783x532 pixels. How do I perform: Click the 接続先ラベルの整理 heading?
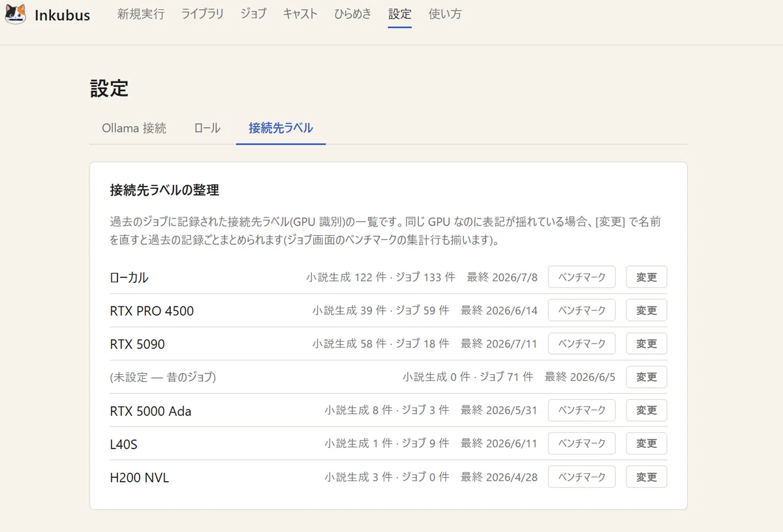pos(164,190)
